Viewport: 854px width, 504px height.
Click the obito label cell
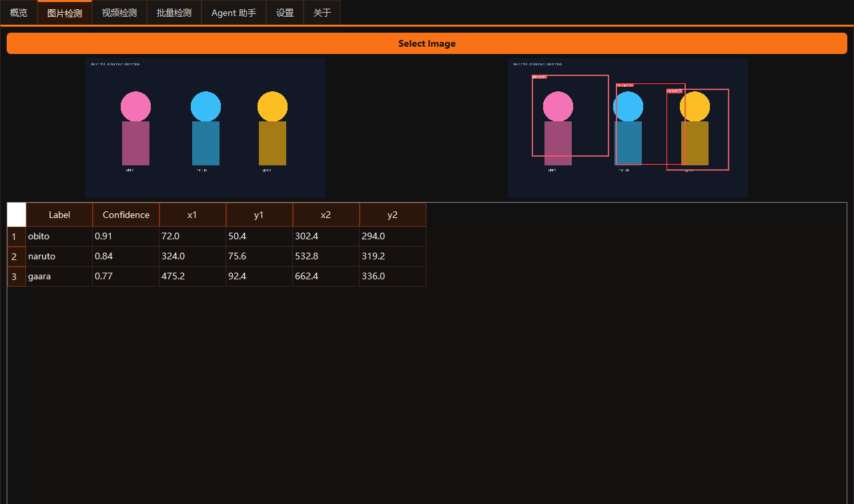pyautogui.click(x=59, y=237)
